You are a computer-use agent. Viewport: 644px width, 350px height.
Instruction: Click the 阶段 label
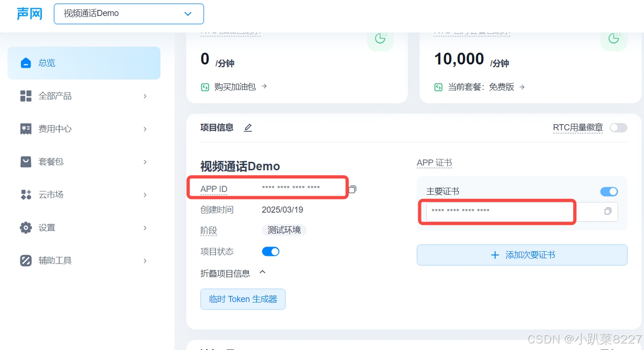coord(209,231)
